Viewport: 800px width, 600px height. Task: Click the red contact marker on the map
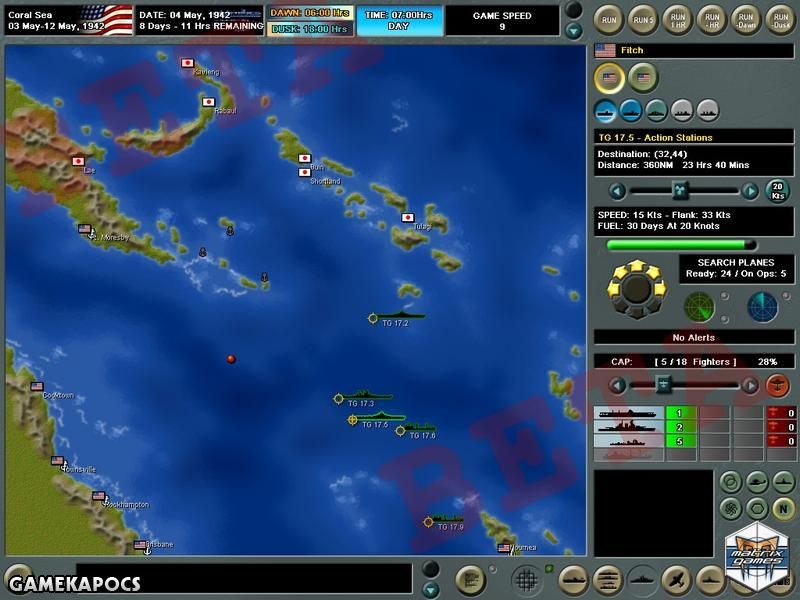click(231, 359)
